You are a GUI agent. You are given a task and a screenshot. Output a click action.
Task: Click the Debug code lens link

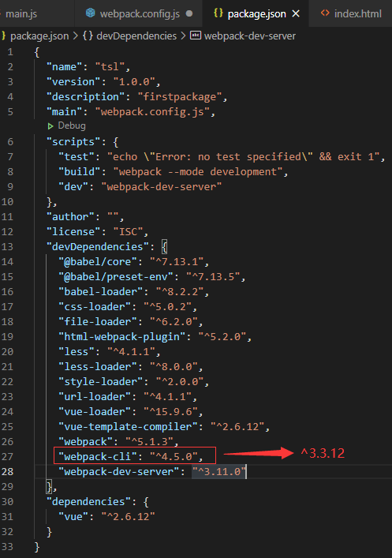pos(72,125)
